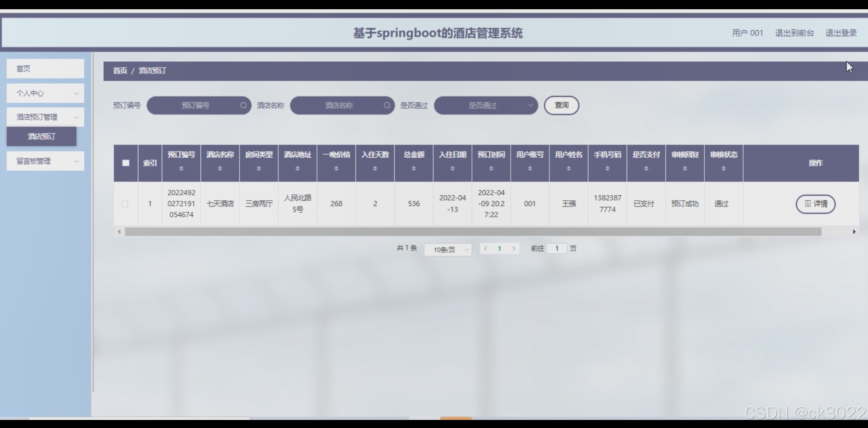This screenshot has height=428, width=868.
Task: Go to next page arrow
Action: pos(513,249)
